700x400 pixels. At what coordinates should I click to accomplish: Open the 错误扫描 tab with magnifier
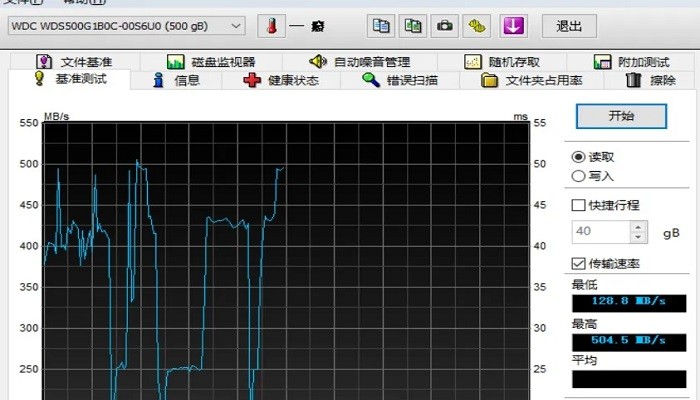click(x=400, y=80)
